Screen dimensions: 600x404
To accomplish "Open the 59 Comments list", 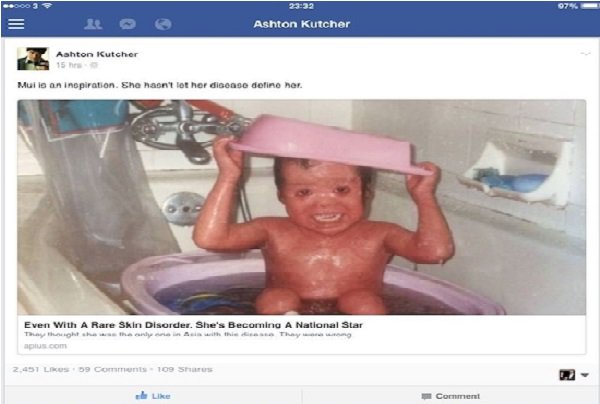I will pyautogui.click(x=112, y=369).
